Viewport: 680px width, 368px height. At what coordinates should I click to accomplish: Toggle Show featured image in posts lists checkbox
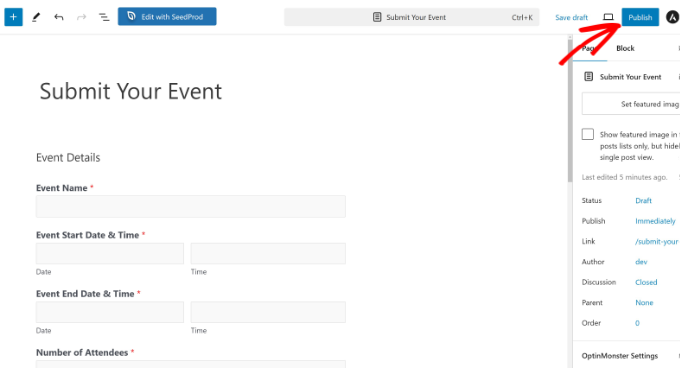click(588, 134)
